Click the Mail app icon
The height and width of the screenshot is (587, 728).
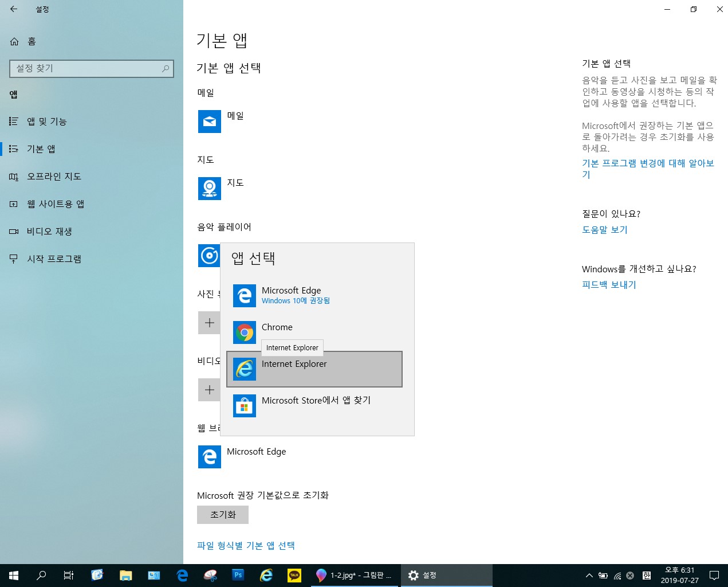(x=210, y=122)
